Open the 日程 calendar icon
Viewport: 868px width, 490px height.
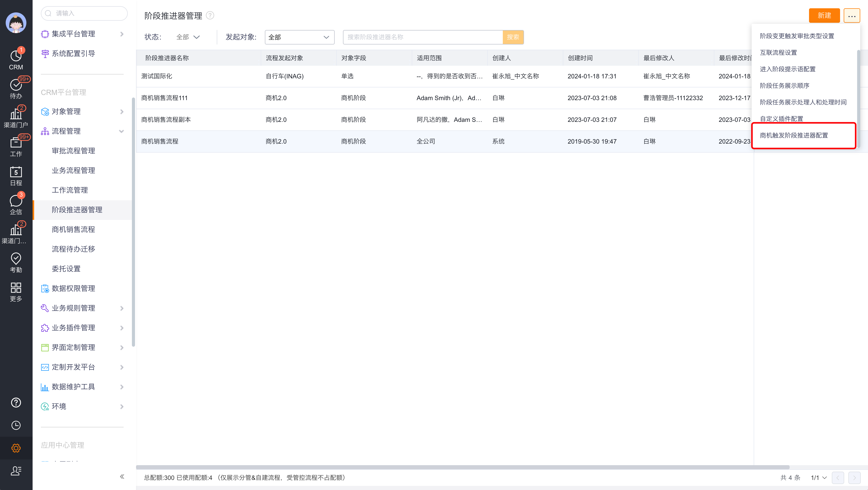click(x=16, y=176)
